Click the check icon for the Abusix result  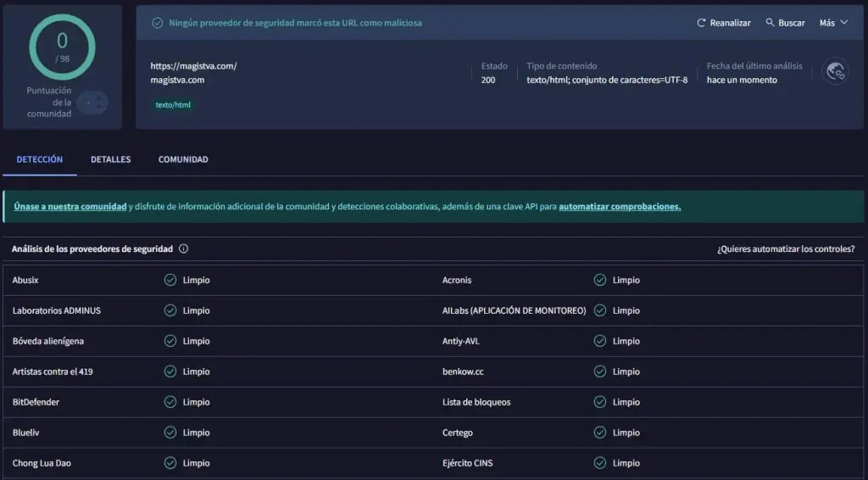170,280
